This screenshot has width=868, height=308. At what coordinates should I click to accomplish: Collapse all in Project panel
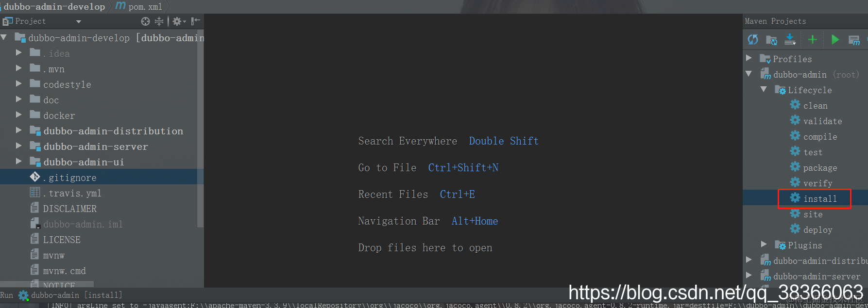pos(159,21)
